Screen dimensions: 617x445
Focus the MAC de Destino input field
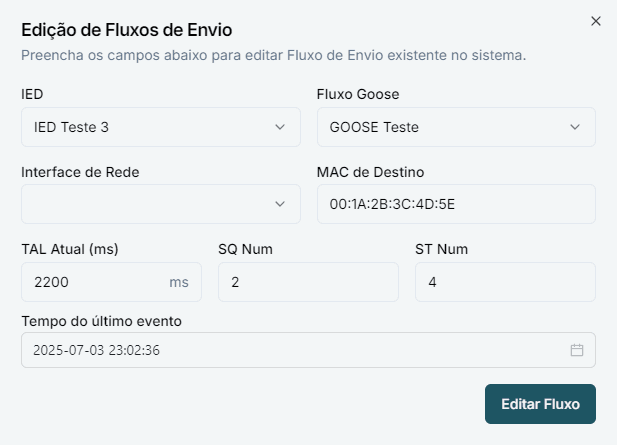pos(456,204)
